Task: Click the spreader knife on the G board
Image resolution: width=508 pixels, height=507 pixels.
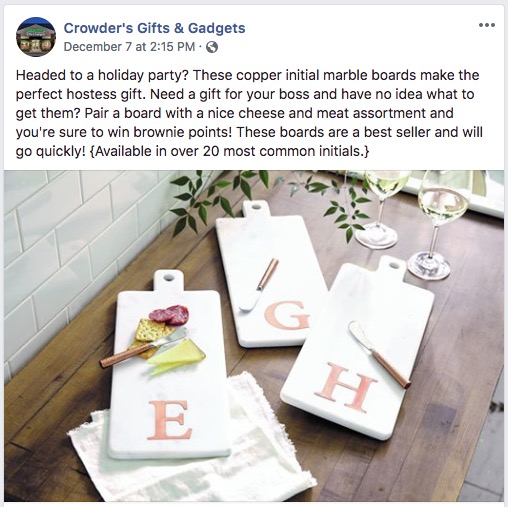Action: click(x=259, y=285)
